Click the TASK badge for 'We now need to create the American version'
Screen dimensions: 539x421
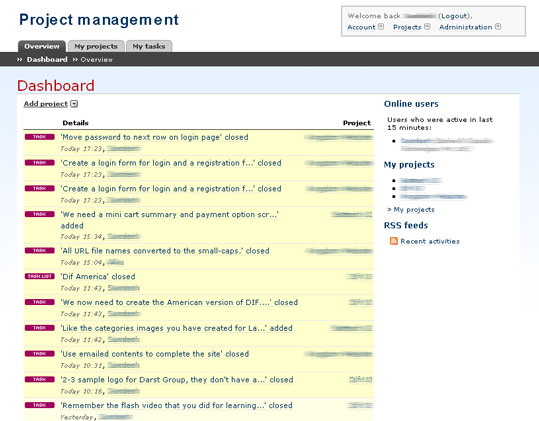pos(40,302)
